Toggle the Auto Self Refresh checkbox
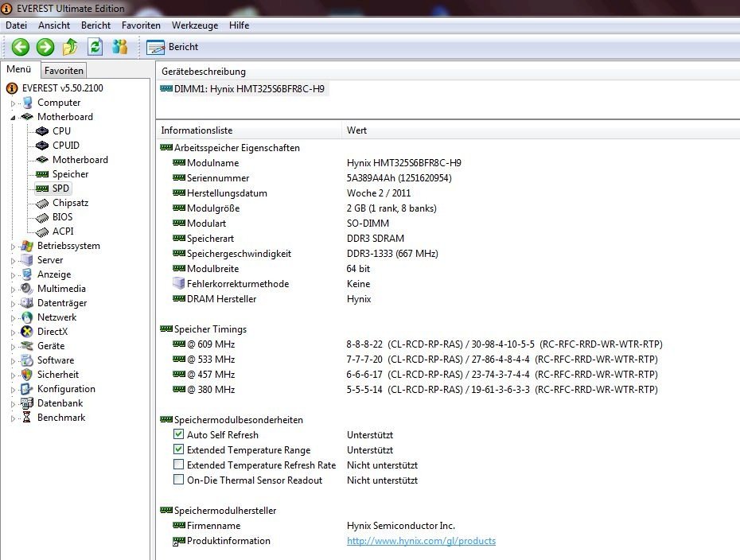 click(179, 435)
